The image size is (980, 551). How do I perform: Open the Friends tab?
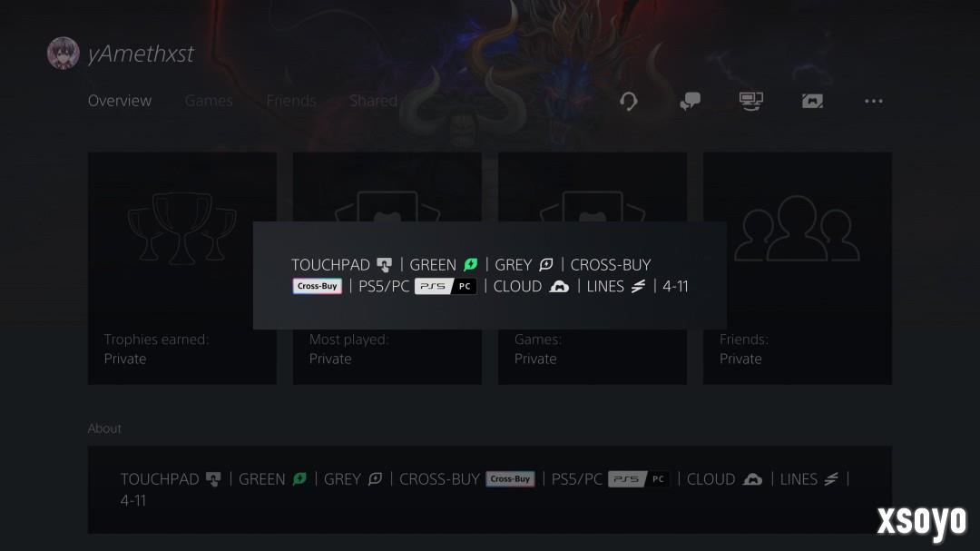click(291, 101)
